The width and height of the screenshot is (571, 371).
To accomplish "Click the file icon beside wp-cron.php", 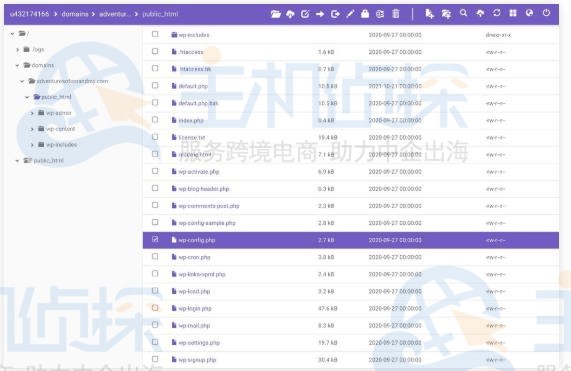I will tap(174, 257).
